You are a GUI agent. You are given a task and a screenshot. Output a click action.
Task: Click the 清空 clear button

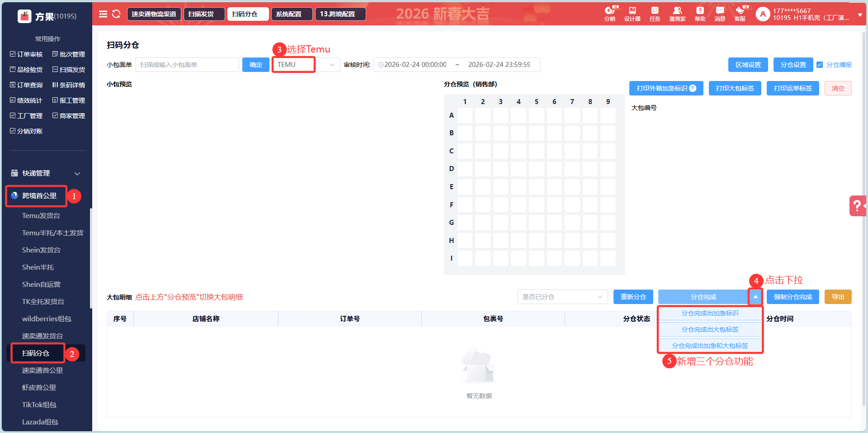coord(838,88)
